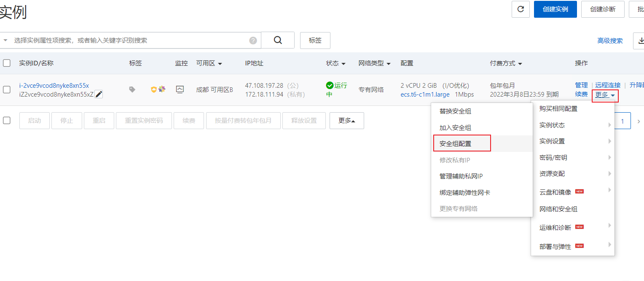The image size is (644, 281).
Task: Click the 重置实例密码 button
Action: tap(144, 121)
